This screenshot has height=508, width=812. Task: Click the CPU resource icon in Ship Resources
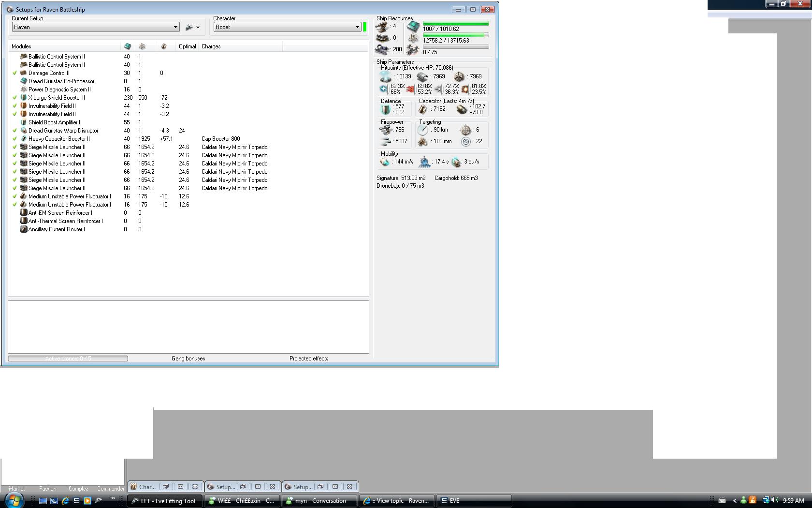(413, 26)
